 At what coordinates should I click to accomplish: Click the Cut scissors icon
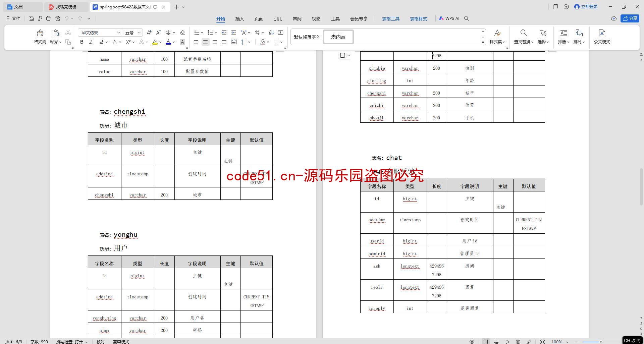coord(68,33)
